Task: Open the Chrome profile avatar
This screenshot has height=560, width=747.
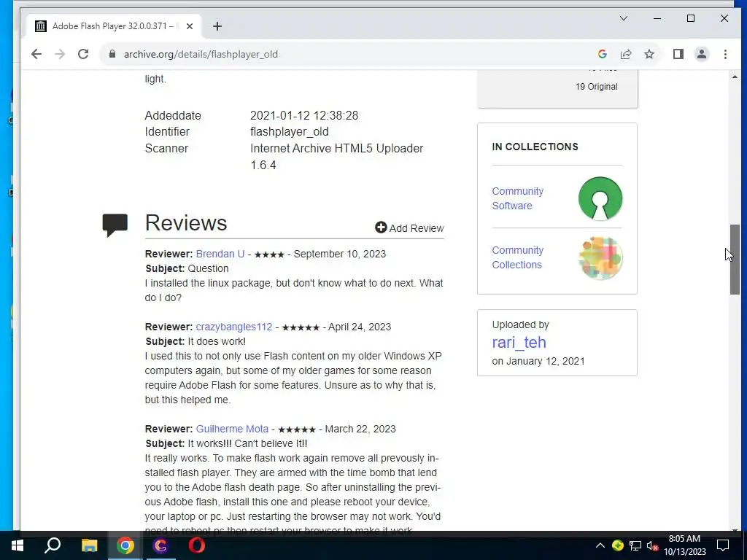Action: click(x=701, y=54)
